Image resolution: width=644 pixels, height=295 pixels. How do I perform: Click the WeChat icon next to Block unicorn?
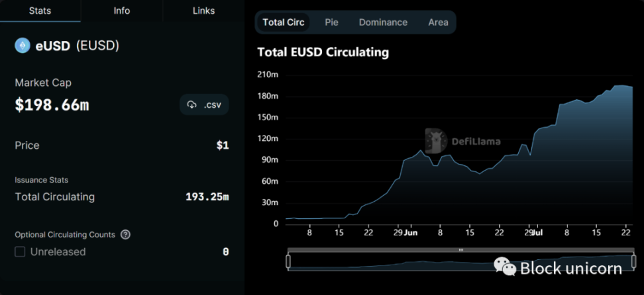505,267
